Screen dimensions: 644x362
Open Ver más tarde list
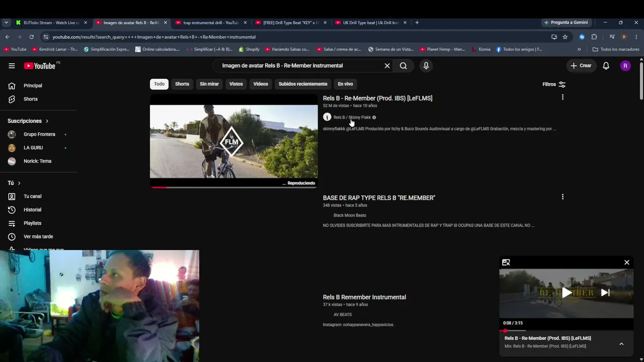click(38, 236)
